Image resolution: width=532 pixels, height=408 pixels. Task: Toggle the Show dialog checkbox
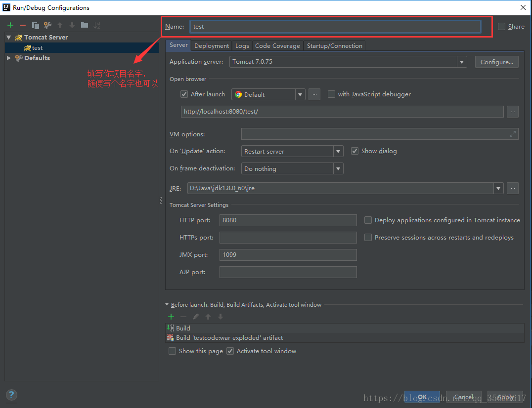click(355, 151)
